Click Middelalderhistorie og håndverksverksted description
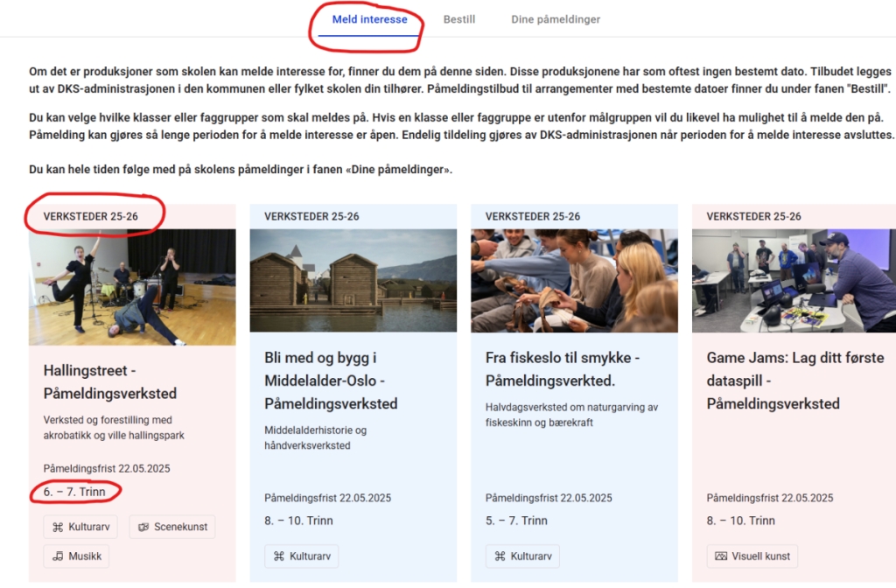This screenshot has height=588, width=896. [x=315, y=437]
